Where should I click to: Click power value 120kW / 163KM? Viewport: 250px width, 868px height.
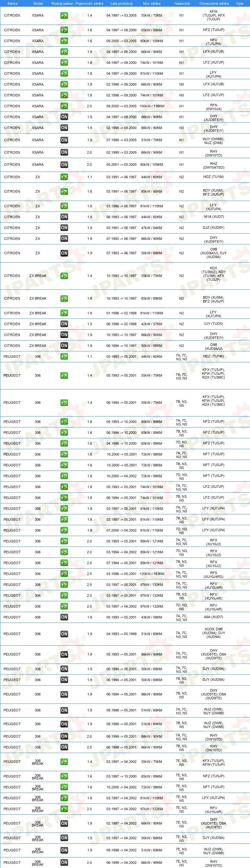pyautogui.click(x=152, y=574)
